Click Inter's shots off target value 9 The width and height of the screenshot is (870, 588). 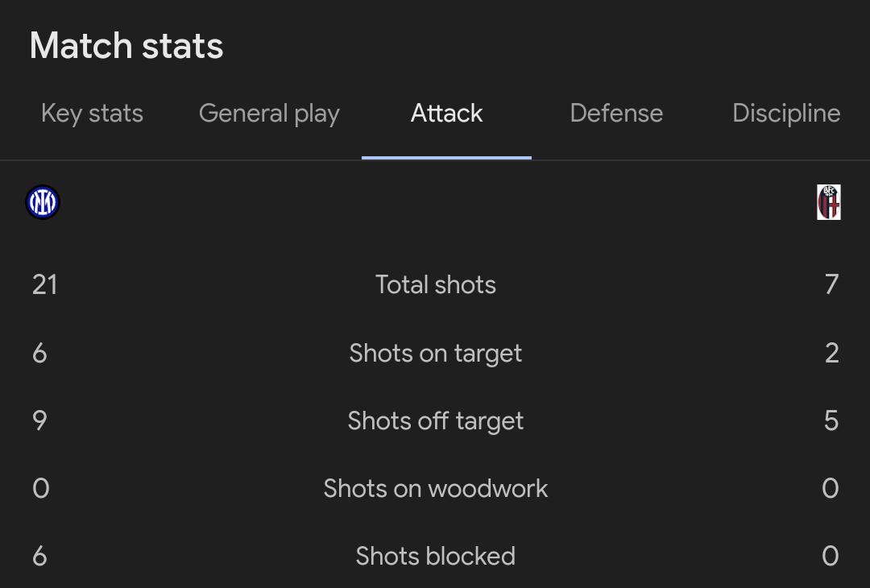point(40,420)
